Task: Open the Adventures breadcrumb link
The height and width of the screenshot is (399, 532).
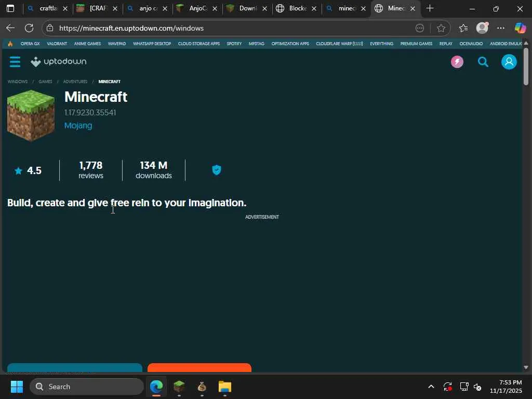Action: pos(75,82)
